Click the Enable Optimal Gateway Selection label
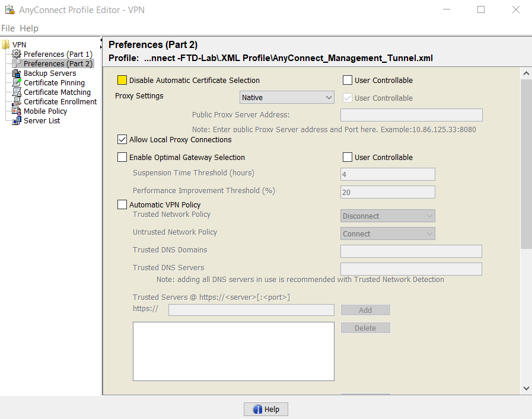 point(187,157)
